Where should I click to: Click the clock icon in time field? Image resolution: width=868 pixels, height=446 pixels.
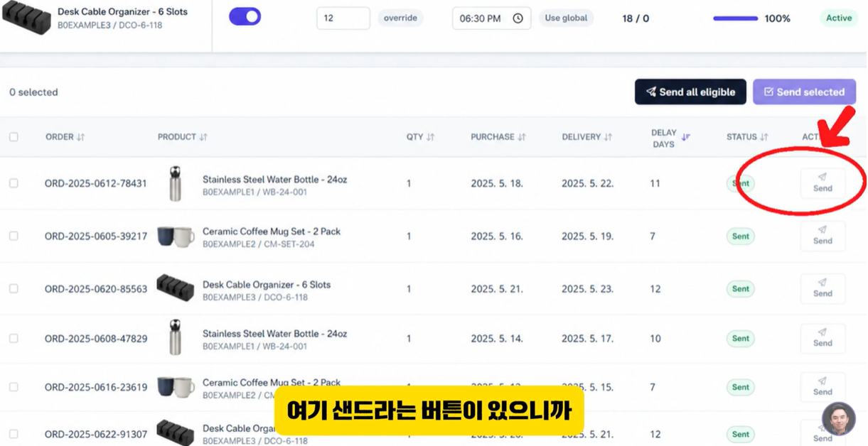[518, 18]
